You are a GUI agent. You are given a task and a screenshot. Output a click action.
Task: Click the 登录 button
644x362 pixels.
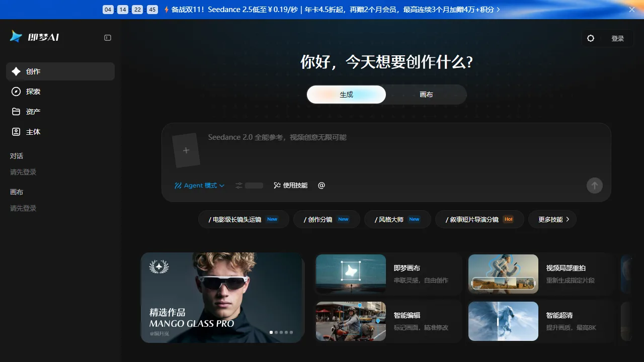pos(617,38)
